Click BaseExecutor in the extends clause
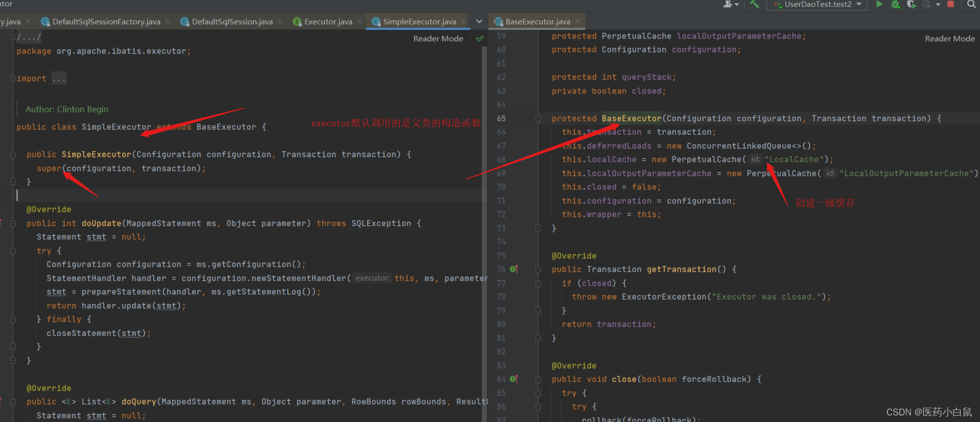This screenshot has width=980, height=422. coord(226,127)
